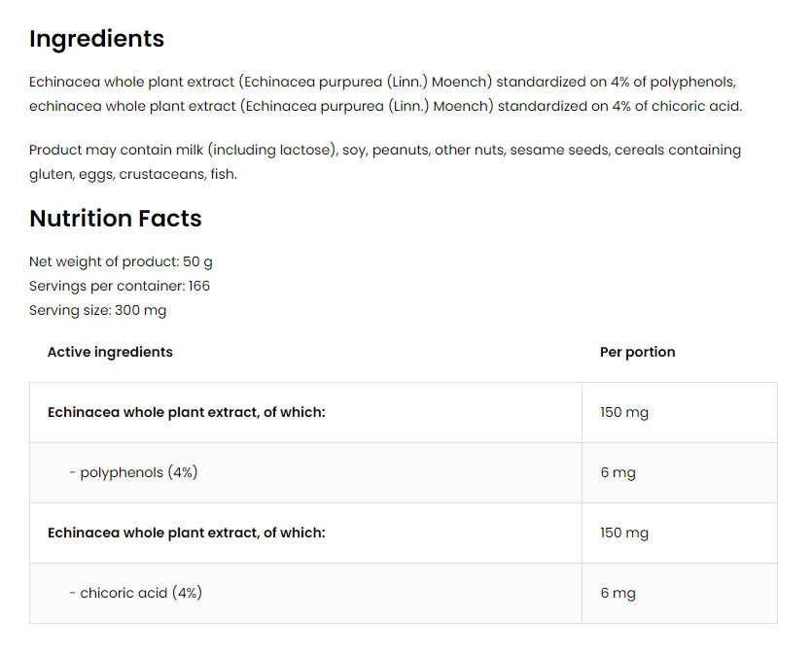Click the 6 mg value for polyphenols
The image size is (812, 655).
[618, 472]
